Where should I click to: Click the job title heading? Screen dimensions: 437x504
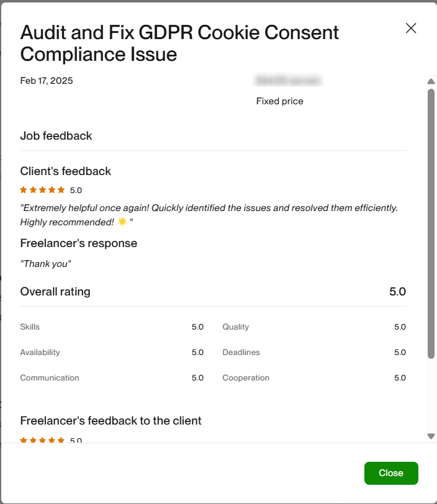tap(179, 43)
